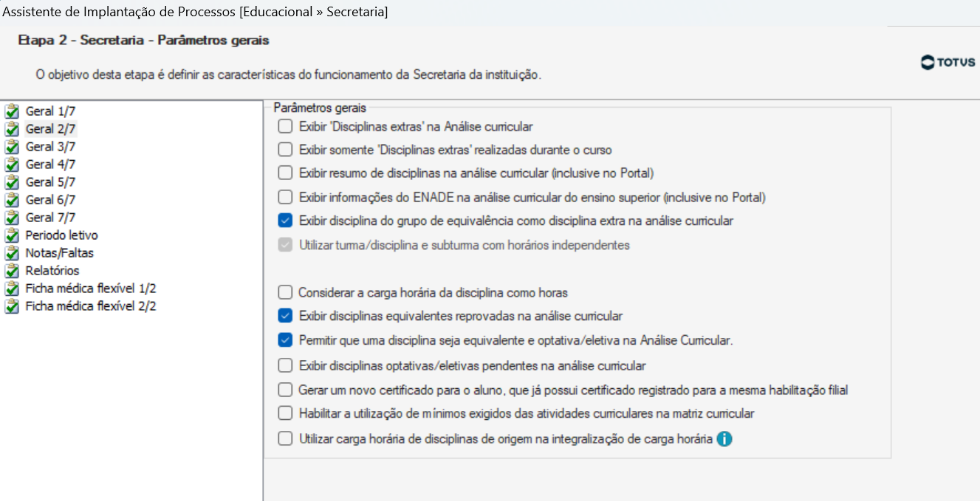Open the Geral 4/7 page
Image resolution: width=980 pixels, height=501 pixels.
coord(50,165)
